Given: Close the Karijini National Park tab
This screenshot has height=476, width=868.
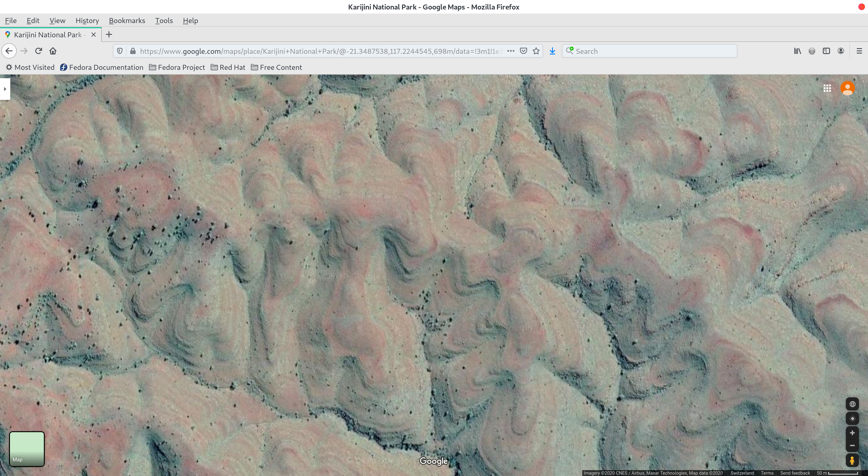Looking at the screenshot, I should (94, 35).
